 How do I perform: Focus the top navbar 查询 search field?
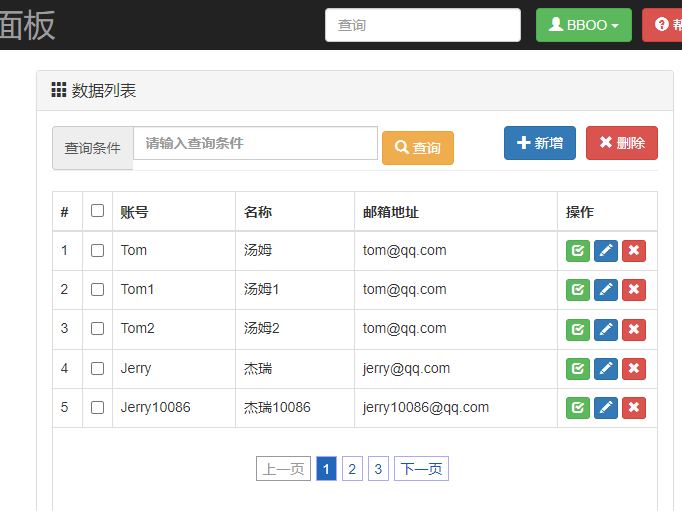click(423, 25)
